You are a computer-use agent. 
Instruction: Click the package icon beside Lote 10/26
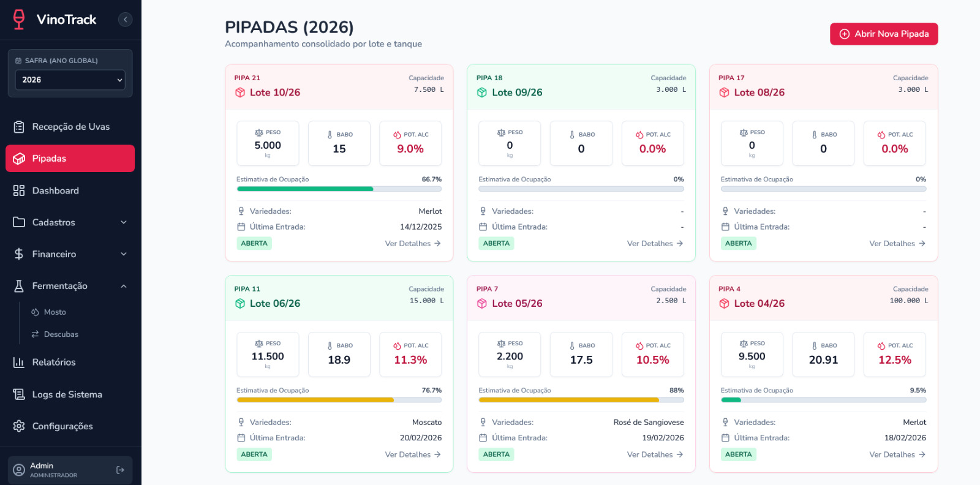pyautogui.click(x=240, y=92)
